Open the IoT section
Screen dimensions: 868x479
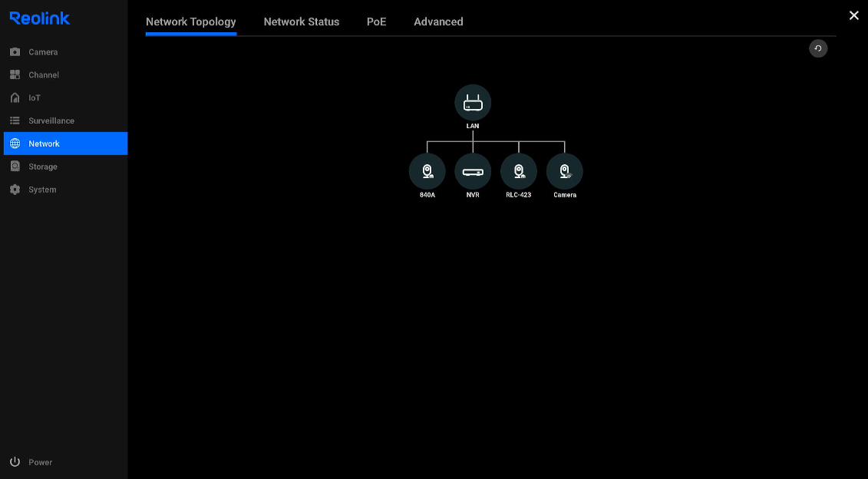tap(65, 98)
